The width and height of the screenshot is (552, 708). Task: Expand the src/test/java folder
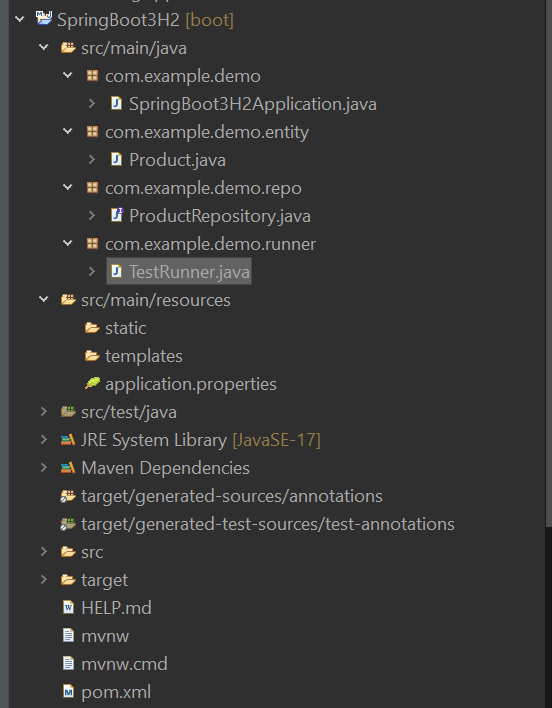[44, 411]
